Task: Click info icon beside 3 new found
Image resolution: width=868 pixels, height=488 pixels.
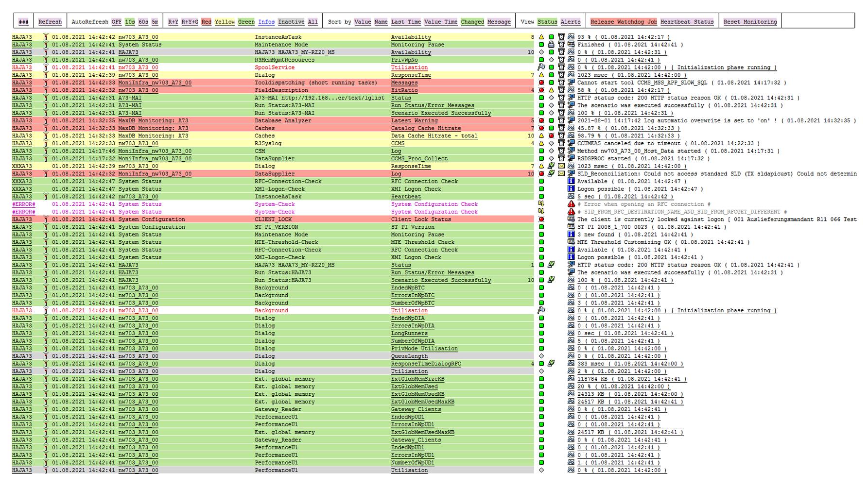Action: 571,235
